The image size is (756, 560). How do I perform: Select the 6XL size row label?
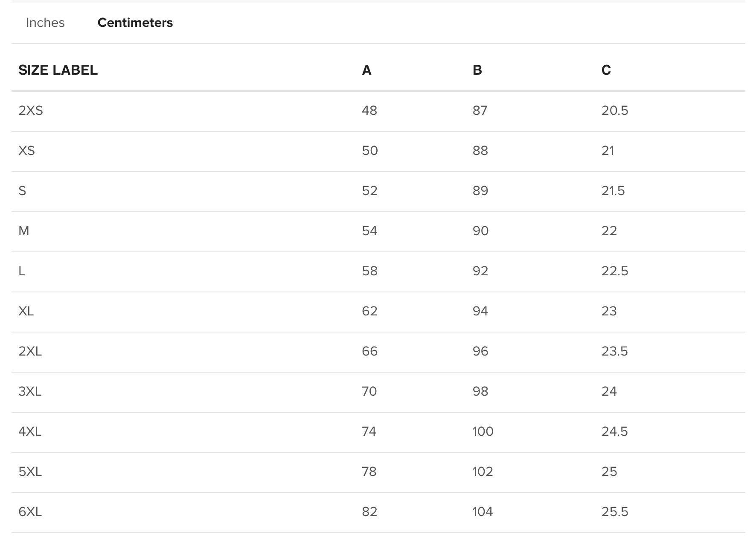30,512
